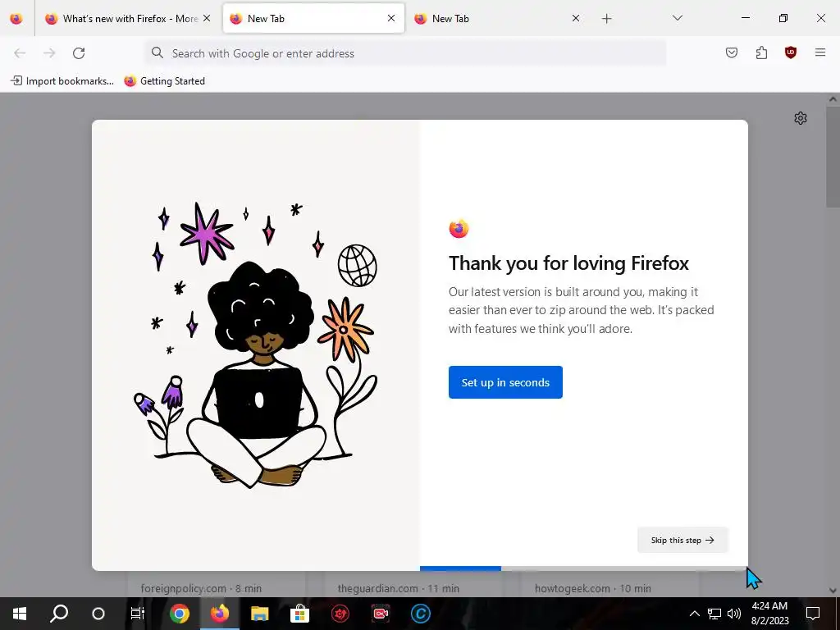Open network status tray icon

click(714, 614)
